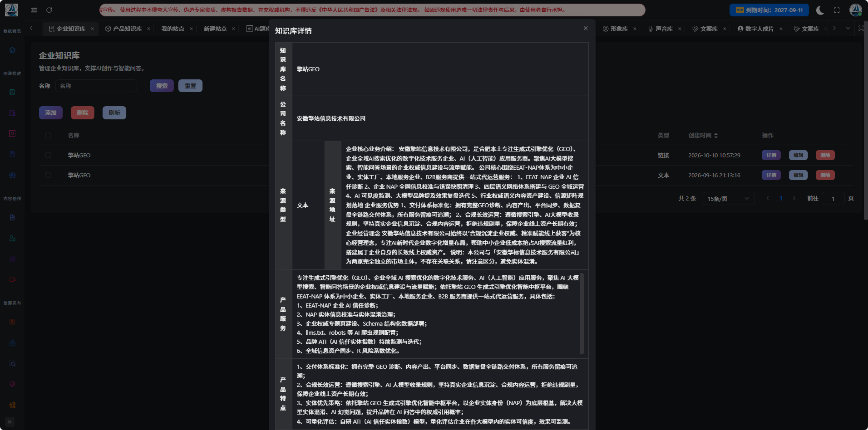Screen dimensions: 868x430
Task: Toggle the select-all header checkbox
Action: [x=48, y=135]
